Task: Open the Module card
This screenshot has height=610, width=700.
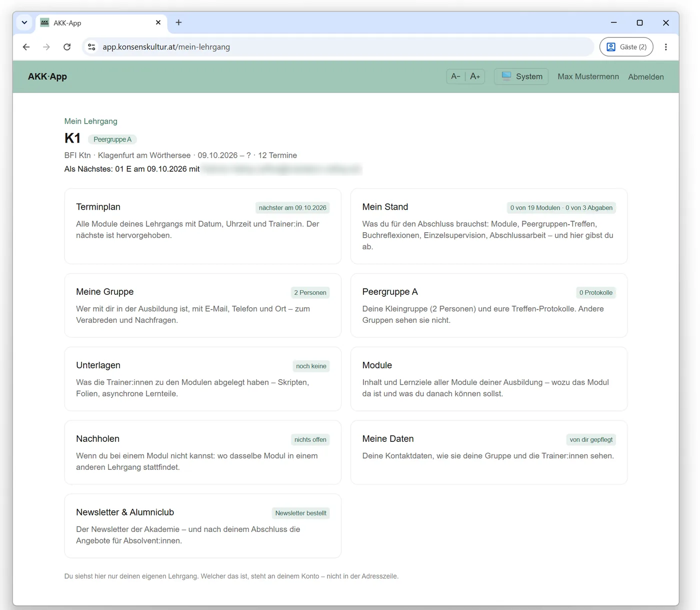Action: click(x=489, y=379)
